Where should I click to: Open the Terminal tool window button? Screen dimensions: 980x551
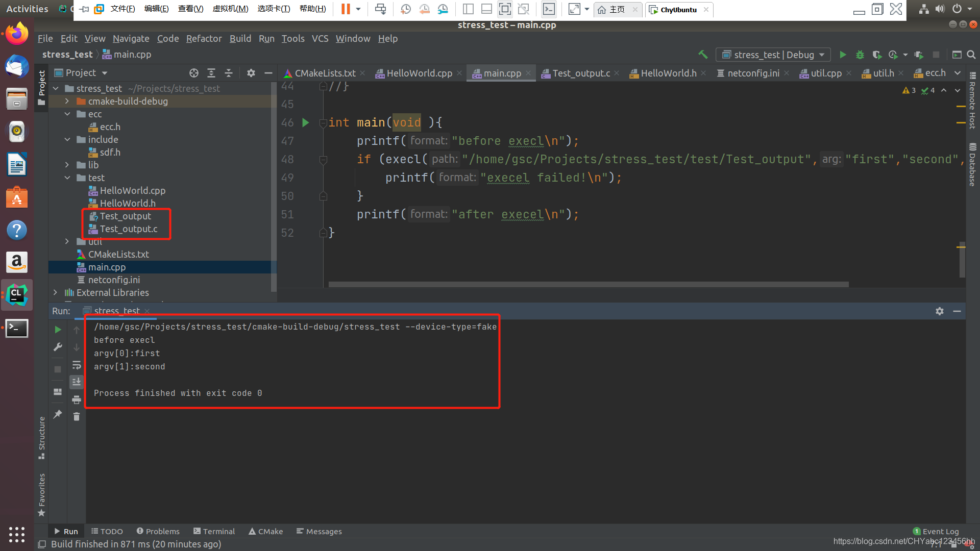(214, 531)
